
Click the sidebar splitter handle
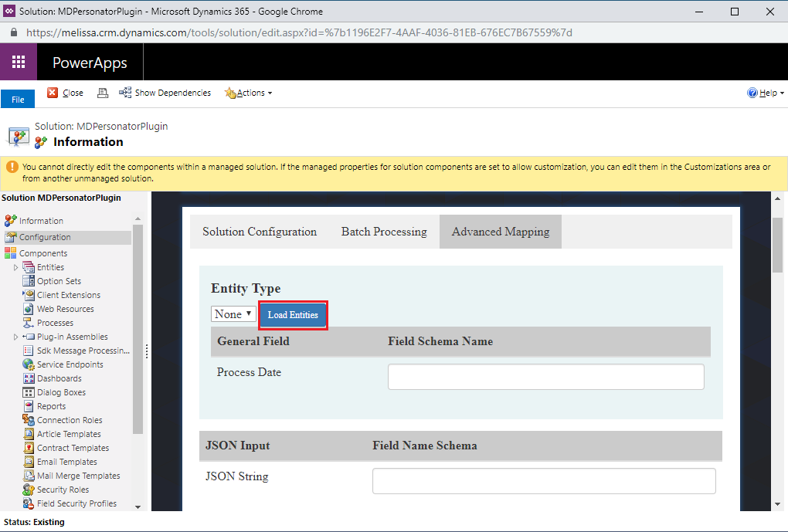point(147,351)
